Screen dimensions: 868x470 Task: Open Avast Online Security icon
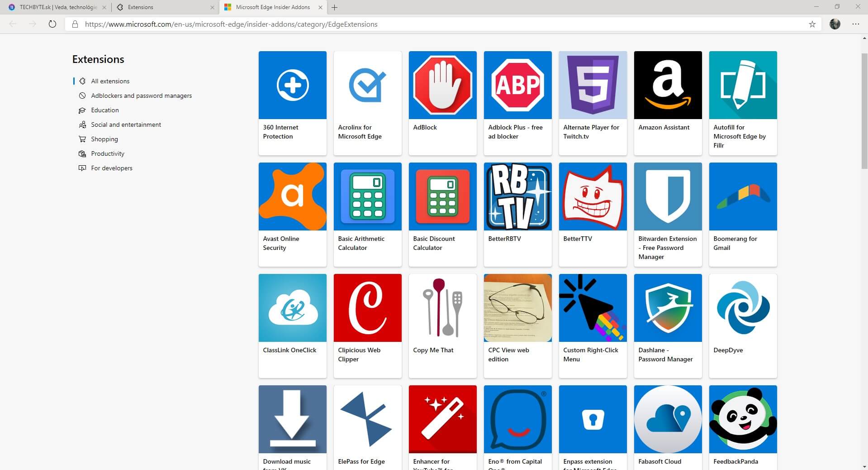click(x=292, y=197)
